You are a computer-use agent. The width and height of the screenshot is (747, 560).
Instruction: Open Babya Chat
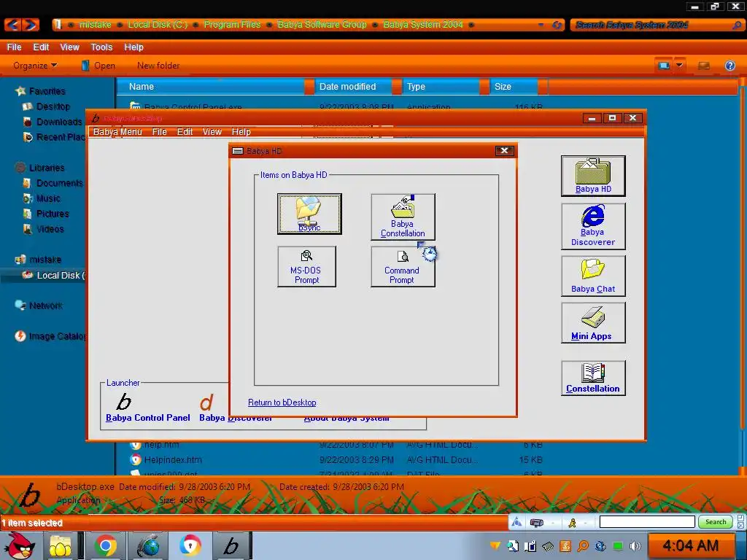click(x=593, y=276)
